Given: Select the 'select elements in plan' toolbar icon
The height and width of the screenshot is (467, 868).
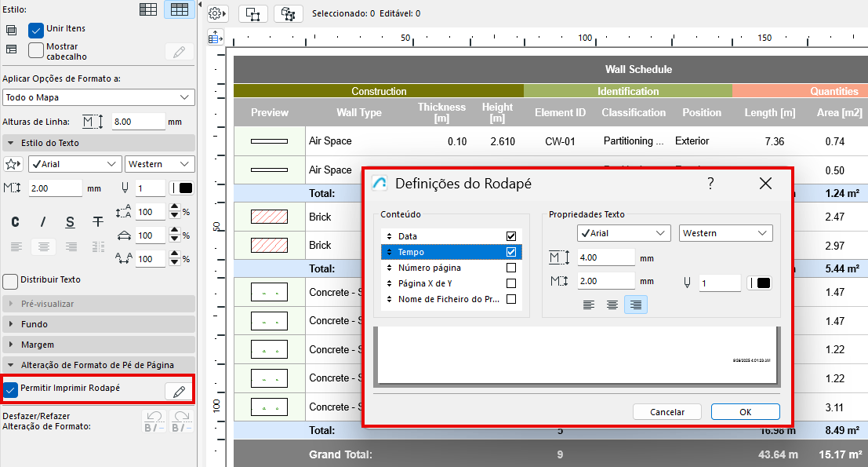Looking at the screenshot, I should point(252,13).
